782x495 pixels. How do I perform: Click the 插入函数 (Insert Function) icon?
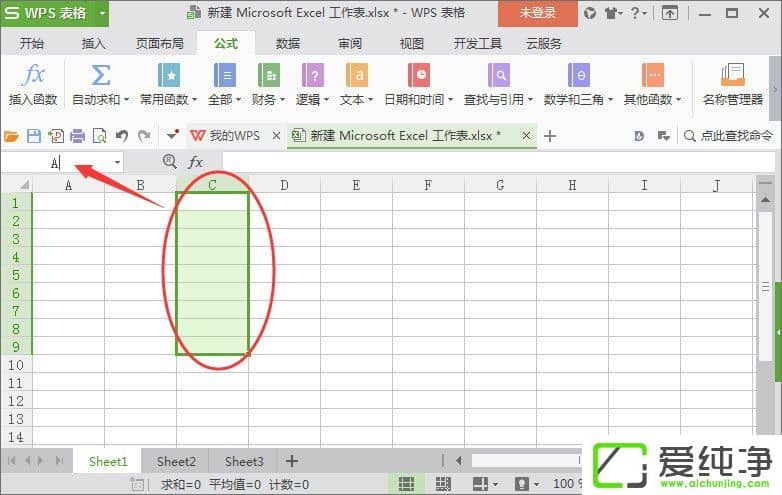tap(33, 82)
